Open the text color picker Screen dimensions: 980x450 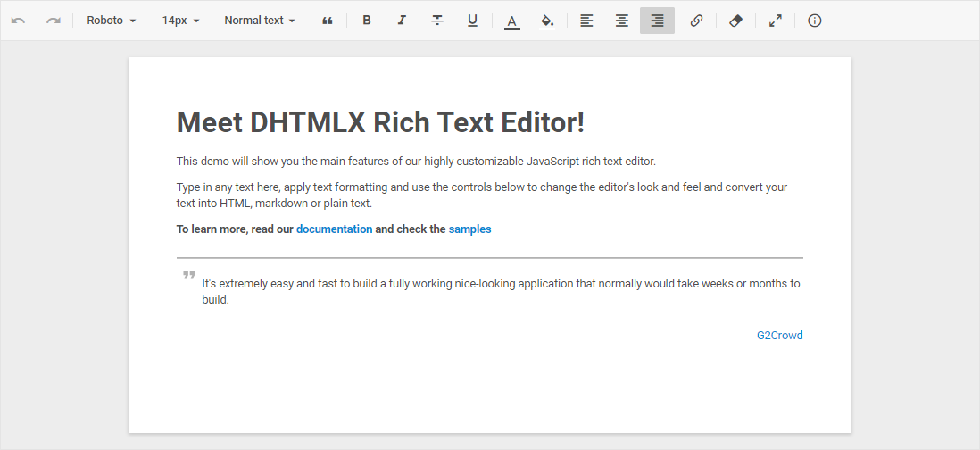[x=511, y=21]
